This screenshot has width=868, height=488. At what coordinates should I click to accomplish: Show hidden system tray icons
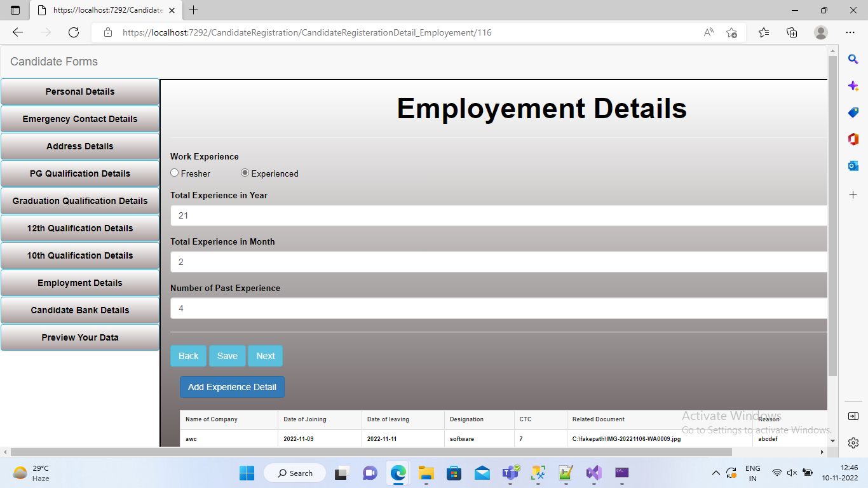[x=716, y=473]
